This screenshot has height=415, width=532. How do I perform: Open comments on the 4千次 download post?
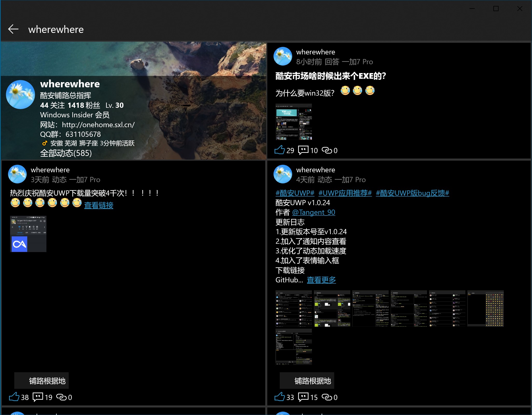tap(38, 397)
